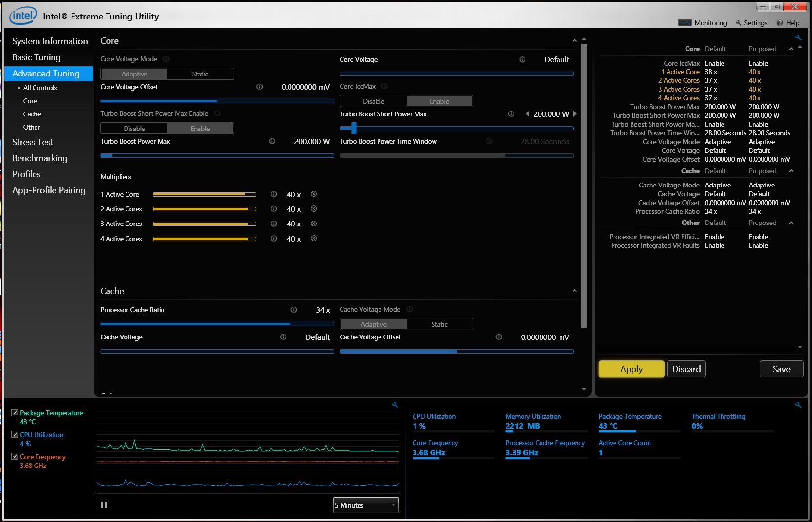812x522 pixels.
Task: Collapse Cache group in proposed panel
Action: 791,171
